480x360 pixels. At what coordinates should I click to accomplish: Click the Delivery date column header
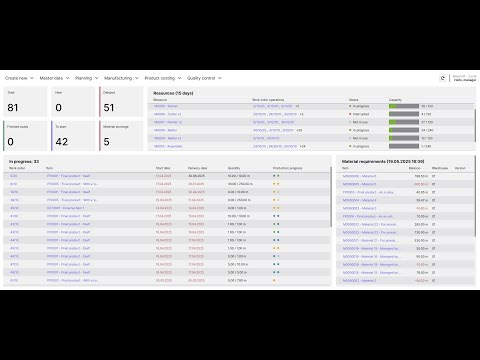click(197, 168)
